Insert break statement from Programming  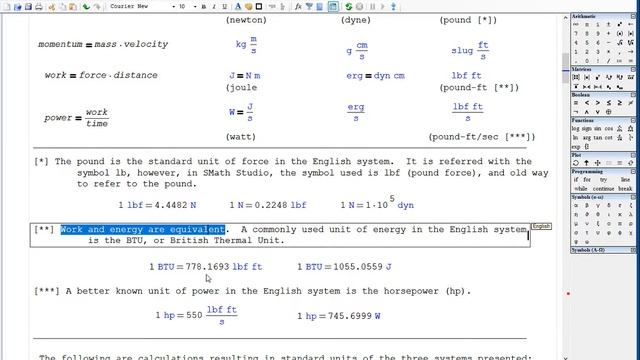[x=625, y=189]
